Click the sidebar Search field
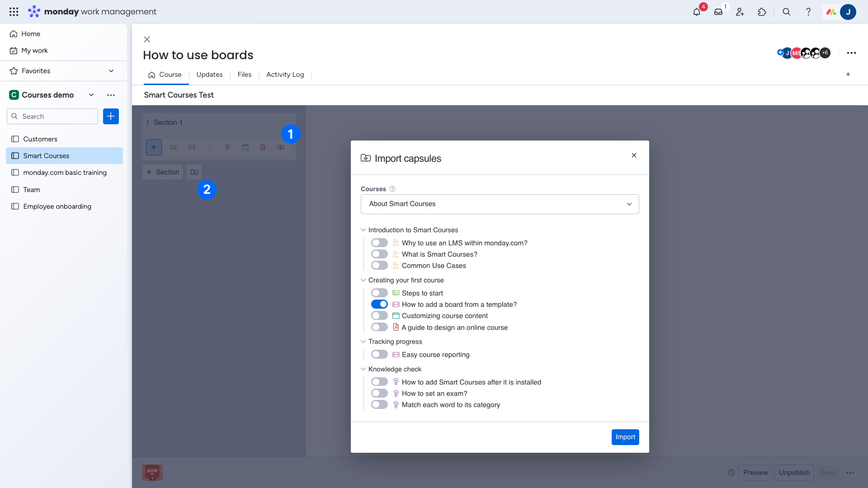This screenshot has width=868, height=488. point(52,116)
